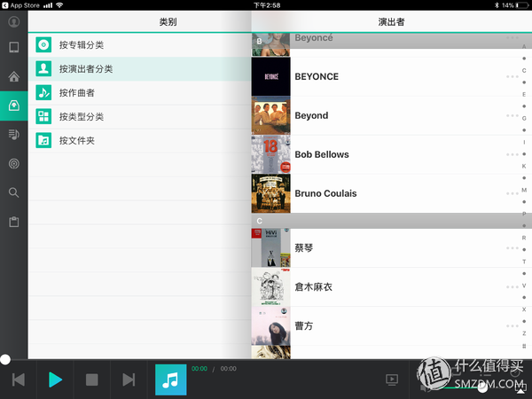The width and height of the screenshot is (532, 399).
Task: Open the user account icon in sidebar
Action: [14, 22]
